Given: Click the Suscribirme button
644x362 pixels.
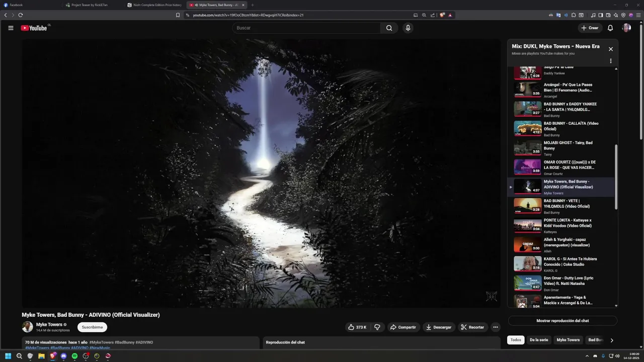Looking at the screenshot, I should pos(92,327).
